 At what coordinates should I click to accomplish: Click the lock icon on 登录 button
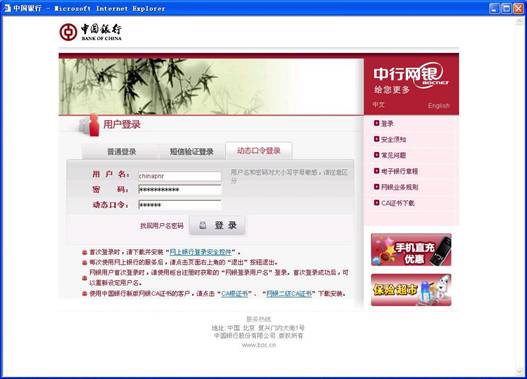tap(203, 225)
